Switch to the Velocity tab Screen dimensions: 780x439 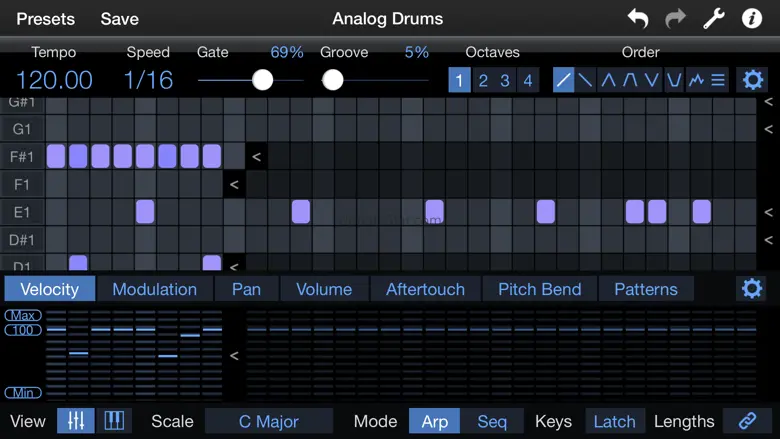[x=50, y=289]
